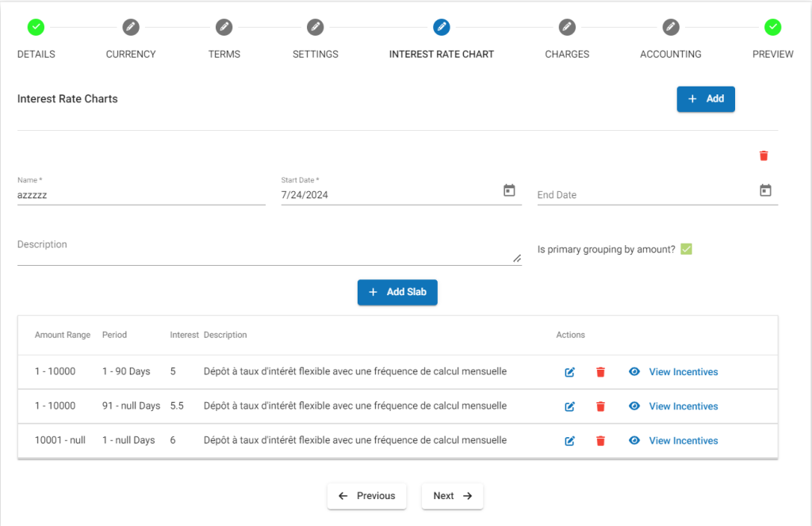Screen dimensions: 812x526
Task: Click the blue INTEREST RATE CHART step icon
Action: pos(442,27)
